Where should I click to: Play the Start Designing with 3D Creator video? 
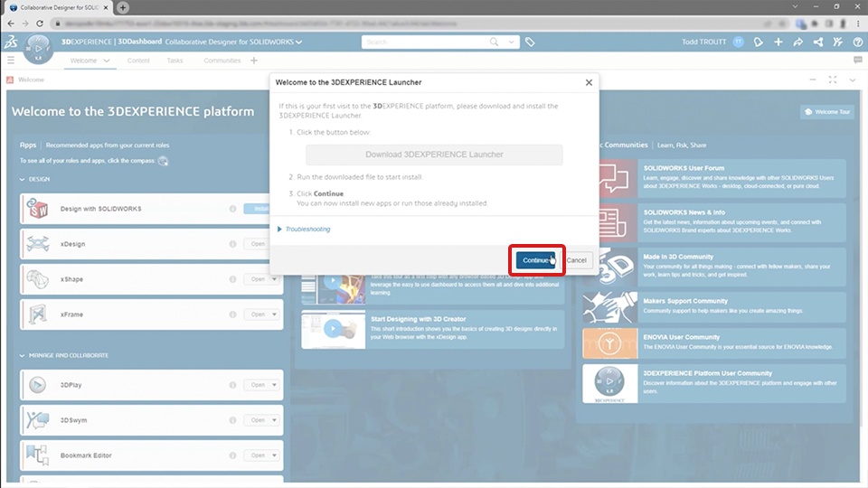pyautogui.click(x=333, y=329)
